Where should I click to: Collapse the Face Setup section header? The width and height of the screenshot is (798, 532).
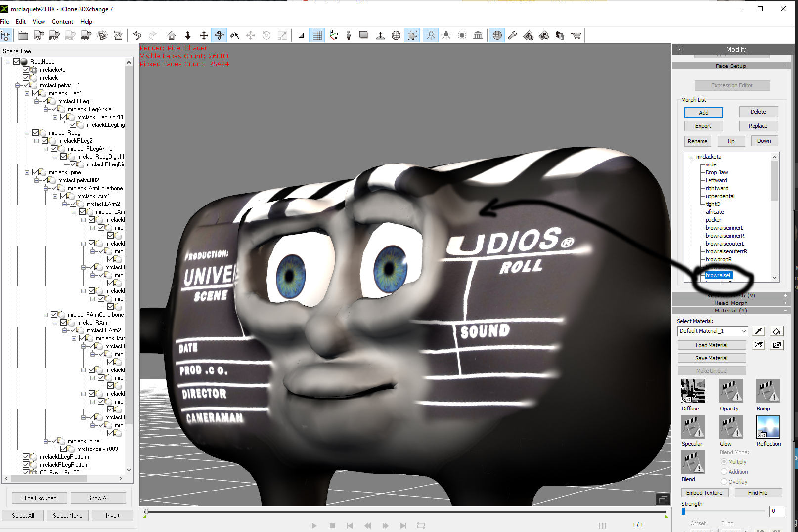pyautogui.click(x=731, y=66)
